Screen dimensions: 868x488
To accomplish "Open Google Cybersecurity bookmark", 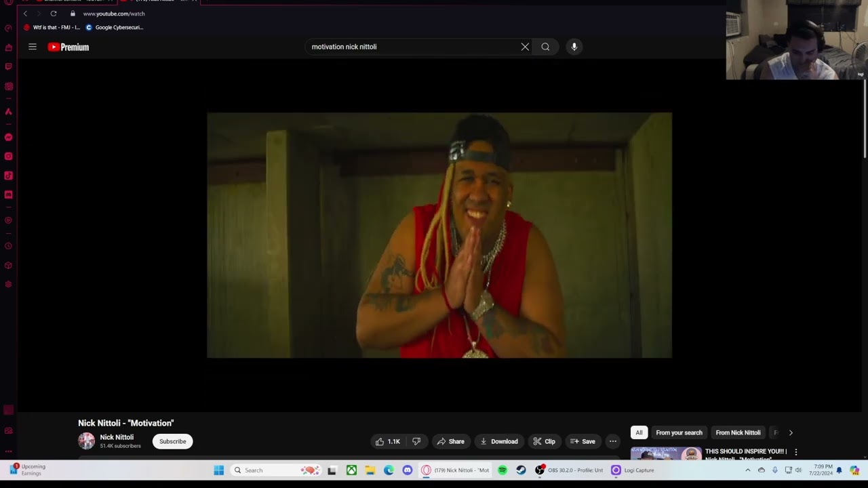I will (x=115, y=28).
